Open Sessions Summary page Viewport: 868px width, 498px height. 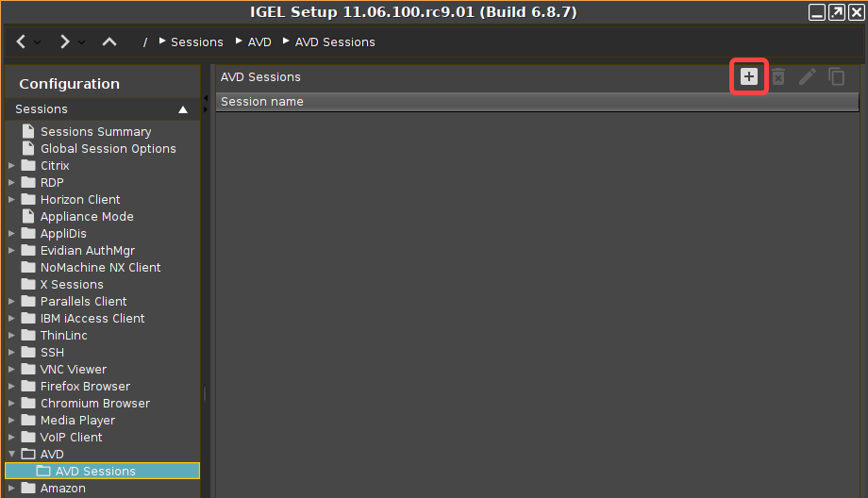tap(95, 132)
